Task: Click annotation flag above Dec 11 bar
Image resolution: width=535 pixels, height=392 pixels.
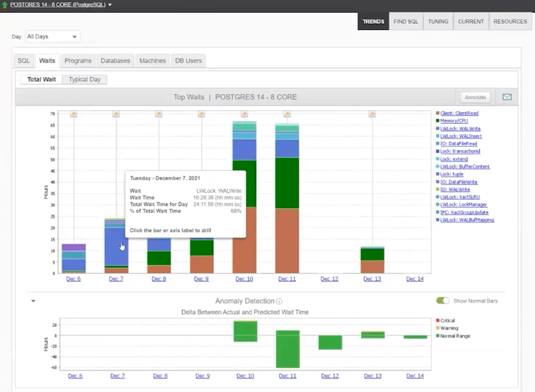Action: (x=287, y=114)
